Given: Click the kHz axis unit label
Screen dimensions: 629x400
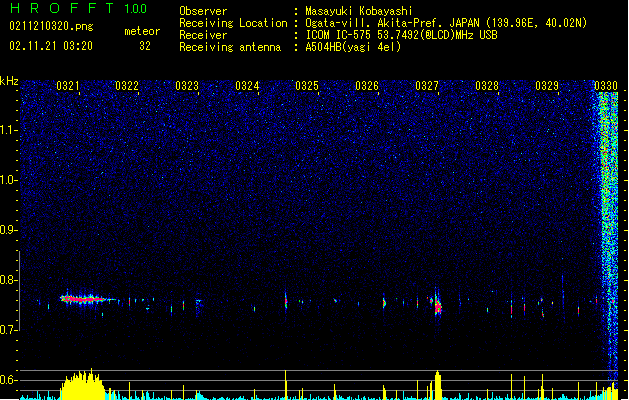Looking at the screenshot, I should 9,81.
